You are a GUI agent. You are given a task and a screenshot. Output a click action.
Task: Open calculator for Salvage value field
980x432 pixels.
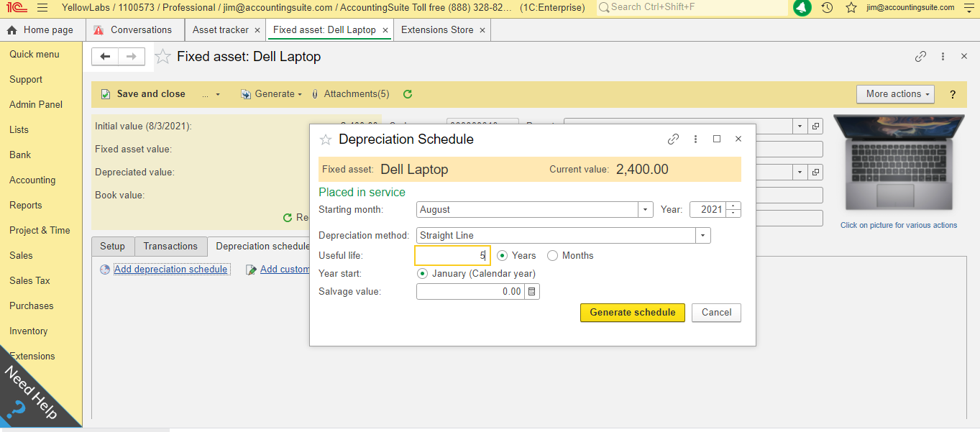pyautogui.click(x=532, y=291)
